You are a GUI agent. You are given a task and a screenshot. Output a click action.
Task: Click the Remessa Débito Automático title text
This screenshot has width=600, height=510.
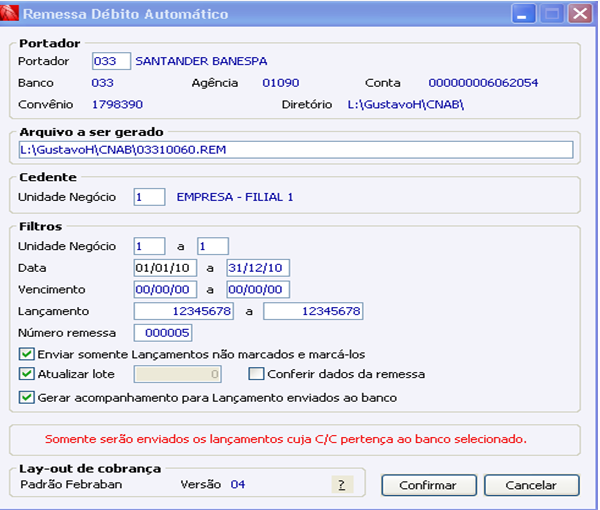[x=126, y=14]
